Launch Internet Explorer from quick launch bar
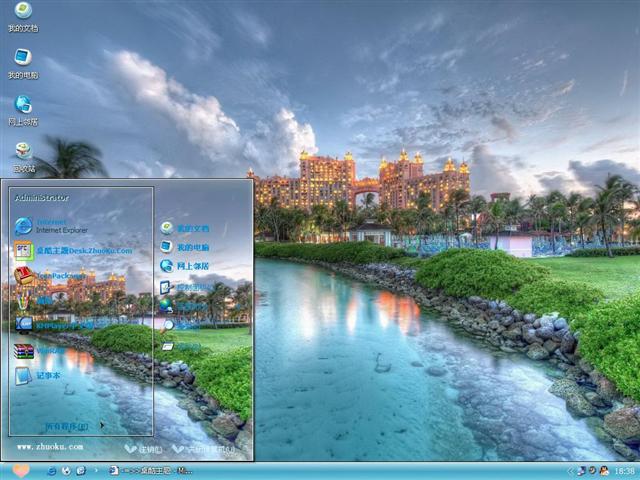The image size is (640, 480). 51,471
